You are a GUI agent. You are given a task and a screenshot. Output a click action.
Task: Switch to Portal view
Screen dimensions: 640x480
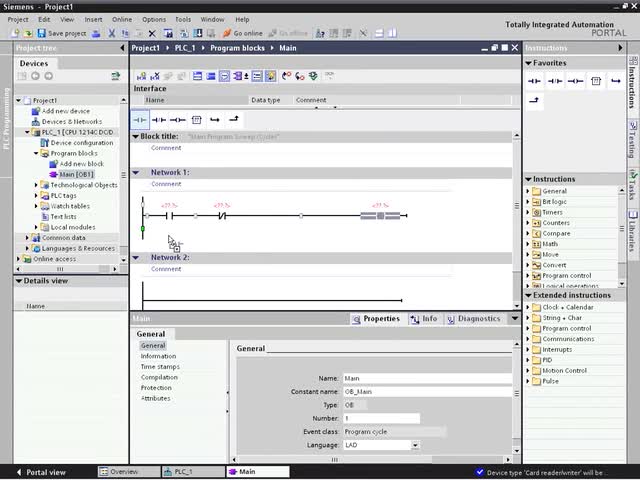40,472
